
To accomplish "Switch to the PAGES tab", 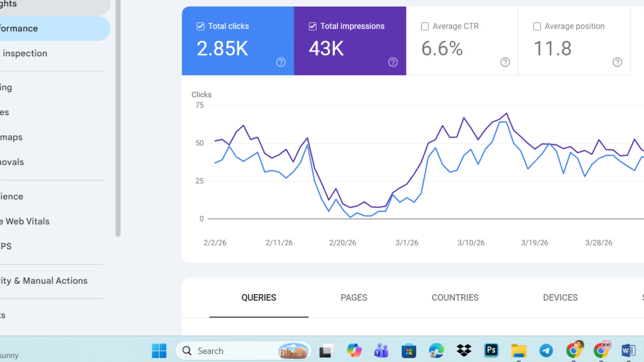I will [354, 298].
